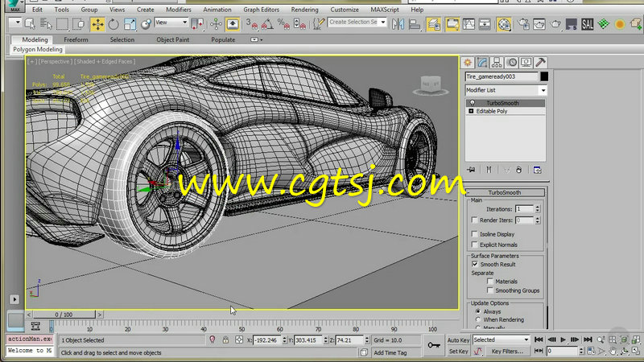Open Material Editor
The image size is (644, 362).
click(x=504, y=24)
